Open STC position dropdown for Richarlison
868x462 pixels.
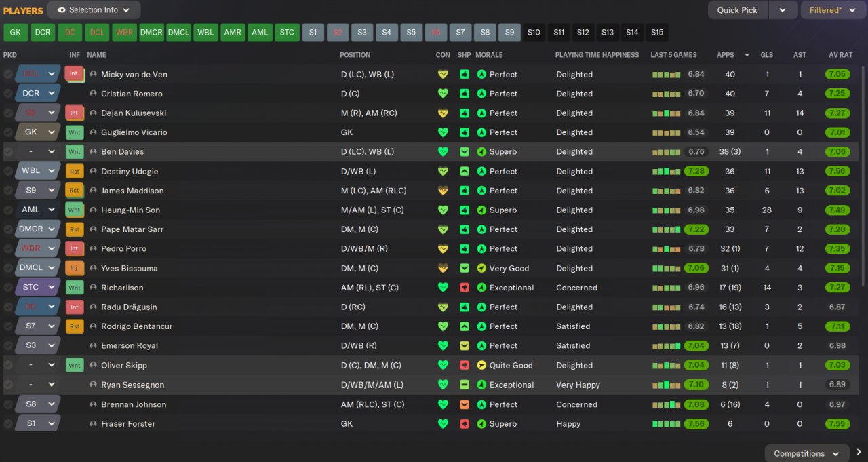coord(37,288)
